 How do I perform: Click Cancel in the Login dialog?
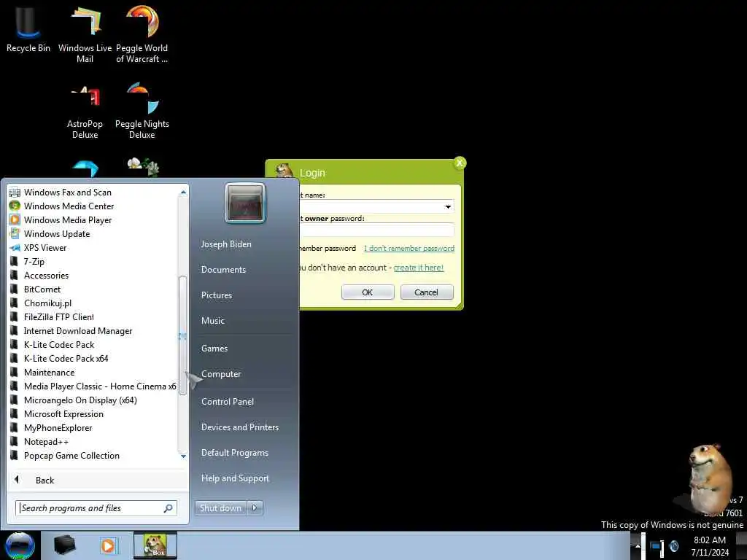pos(426,292)
